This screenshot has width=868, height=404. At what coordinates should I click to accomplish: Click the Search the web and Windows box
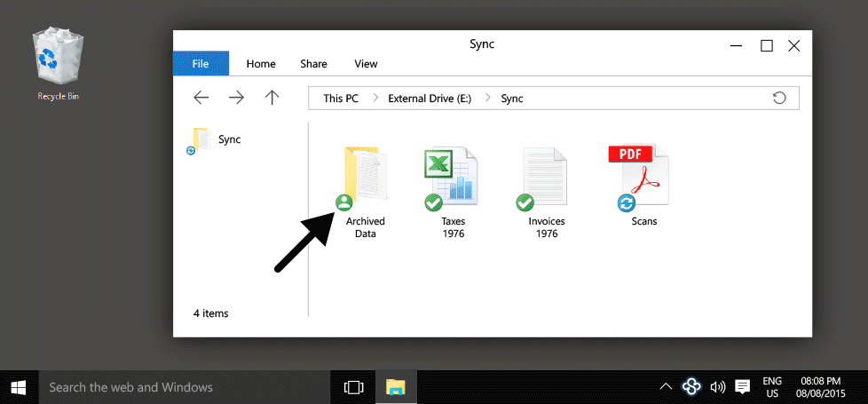[x=169, y=387]
